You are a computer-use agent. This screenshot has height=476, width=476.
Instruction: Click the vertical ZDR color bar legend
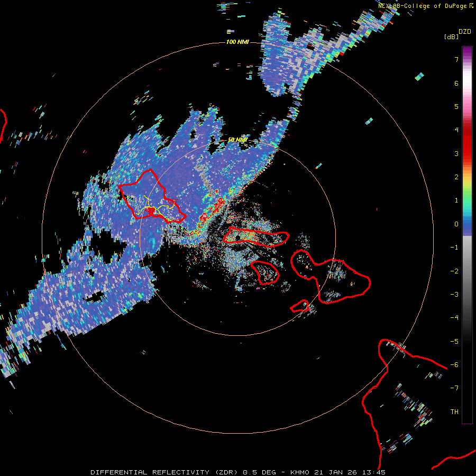point(467,235)
